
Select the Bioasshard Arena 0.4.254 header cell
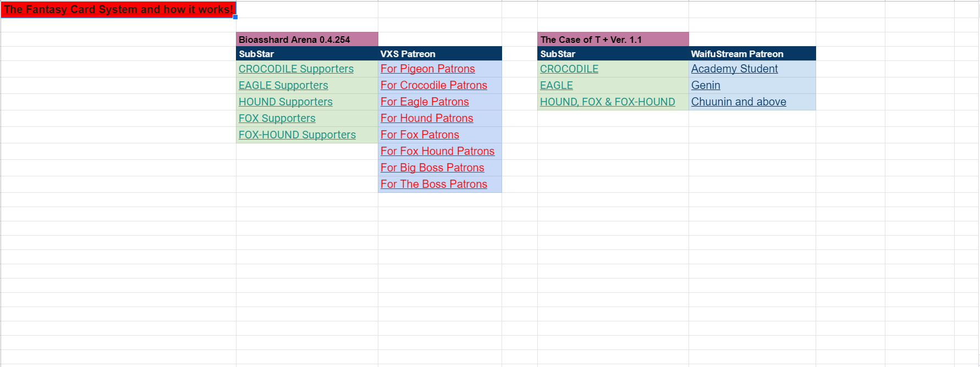point(307,40)
